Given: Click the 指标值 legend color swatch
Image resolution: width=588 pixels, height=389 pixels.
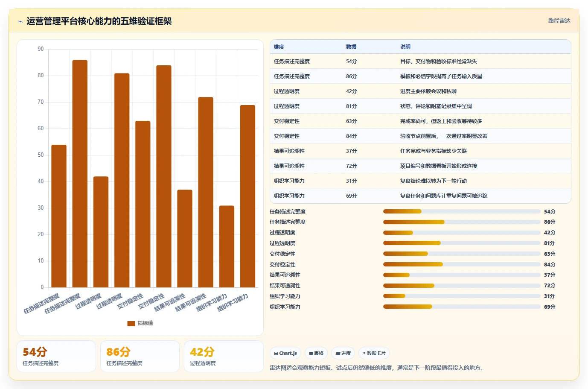Looking at the screenshot, I should pyautogui.click(x=131, y=323).
